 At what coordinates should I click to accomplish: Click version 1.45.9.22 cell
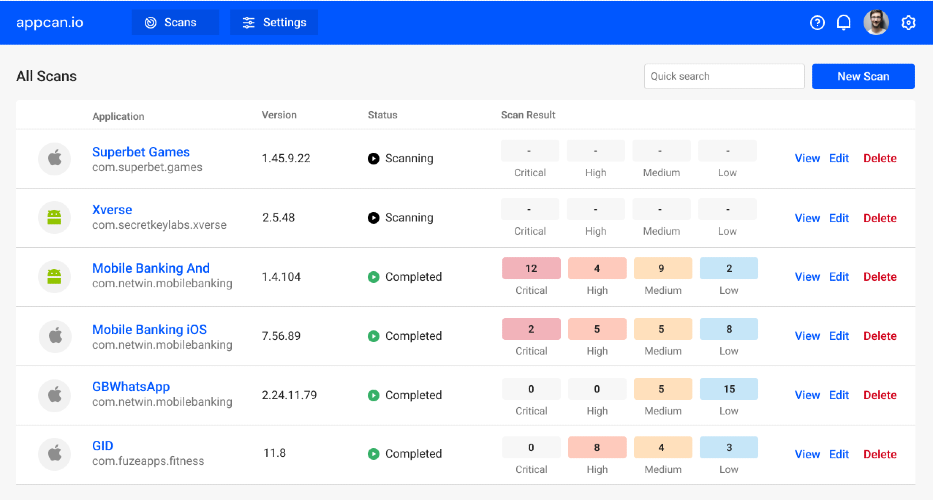click(x=286, y=158)
